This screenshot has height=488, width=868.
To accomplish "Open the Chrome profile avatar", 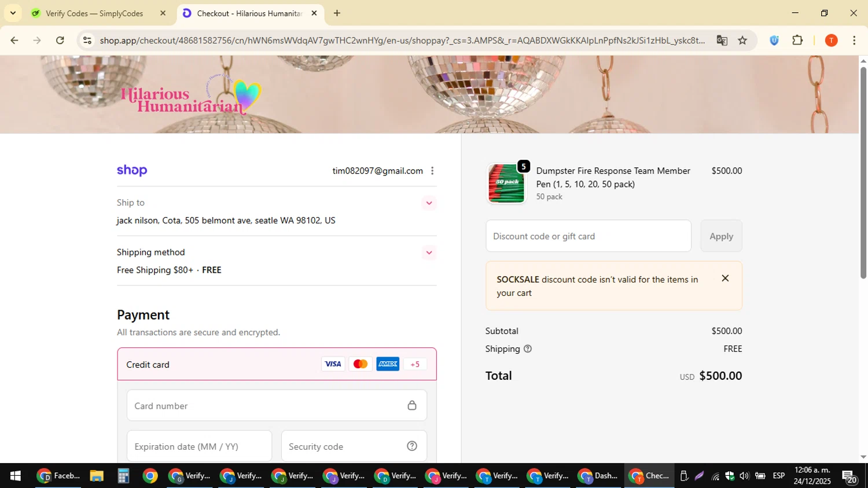I will tap(832, 41).
